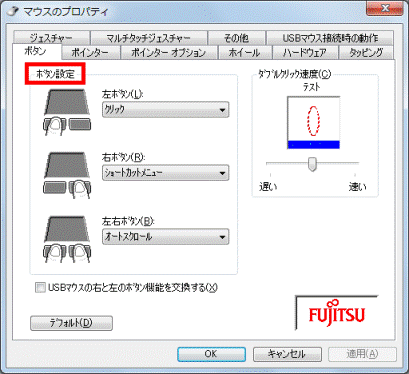Switch to the ポインター tab
409x374 pixels.
coord(90,53)
